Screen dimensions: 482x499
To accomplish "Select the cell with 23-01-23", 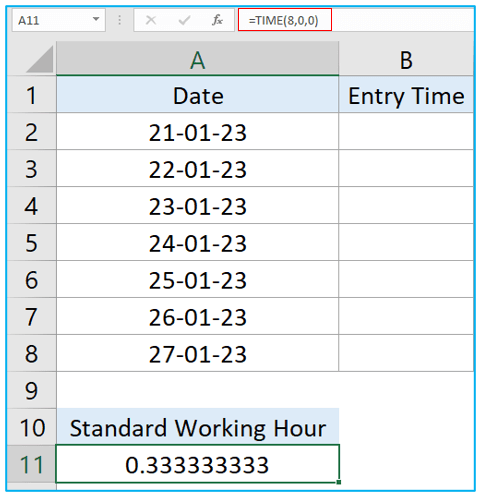I will point(198,205).
